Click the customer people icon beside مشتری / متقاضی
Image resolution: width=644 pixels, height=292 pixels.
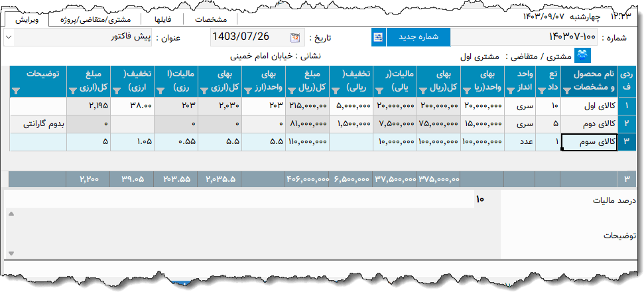tap(582, 56)
